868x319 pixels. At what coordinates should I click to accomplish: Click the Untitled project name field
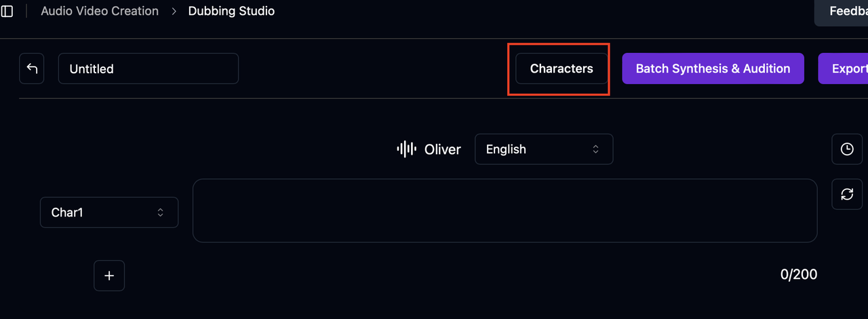tap(148, 69)
